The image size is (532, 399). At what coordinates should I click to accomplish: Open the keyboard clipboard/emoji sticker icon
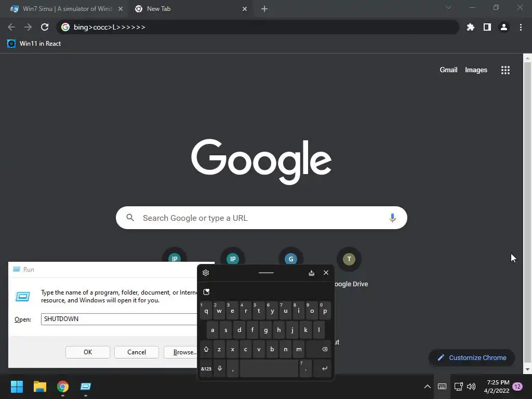pyautogui.click(x=206, y=292)
